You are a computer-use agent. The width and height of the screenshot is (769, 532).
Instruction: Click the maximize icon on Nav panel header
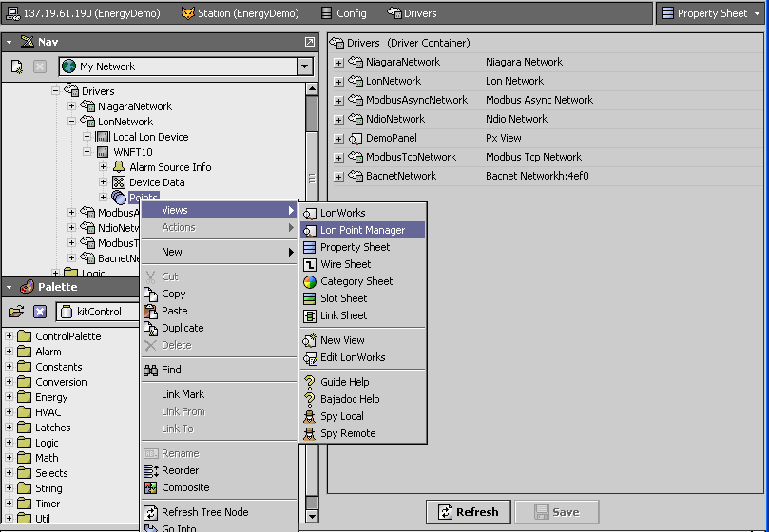click(x=309, y=42)
